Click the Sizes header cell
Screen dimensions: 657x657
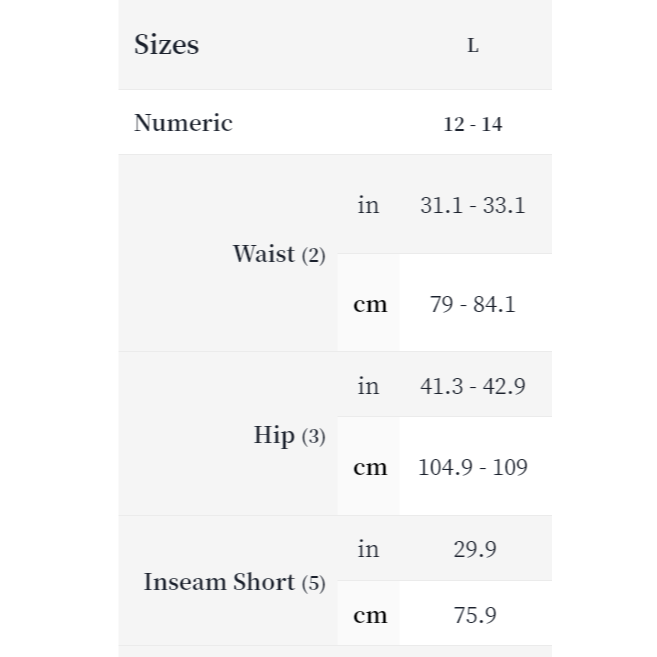tap(167, 45)
